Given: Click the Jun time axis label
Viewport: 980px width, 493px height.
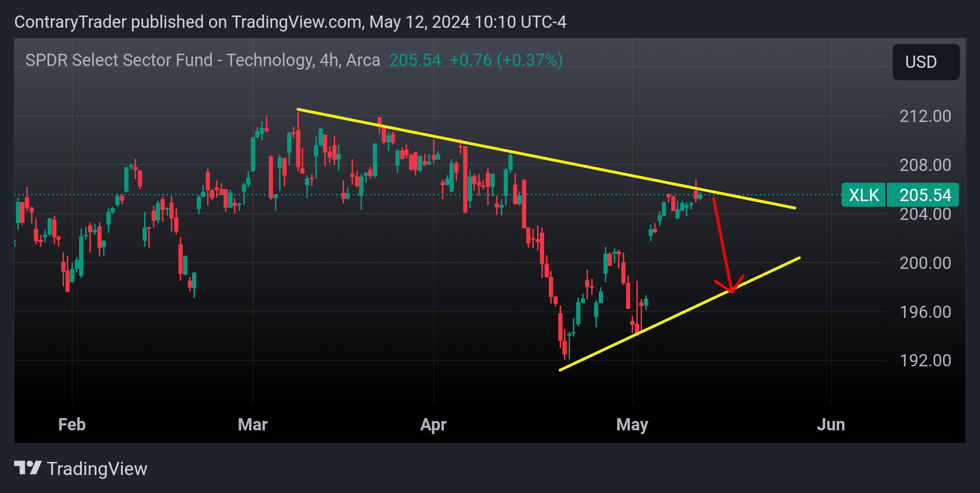Looking at the screenshot, I should (831, 425).
